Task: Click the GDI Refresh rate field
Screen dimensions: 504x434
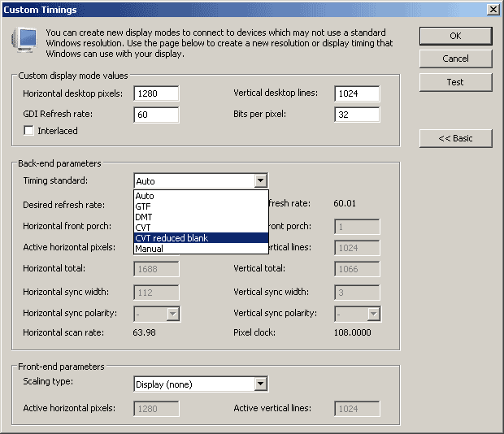Action: [156, 115]
